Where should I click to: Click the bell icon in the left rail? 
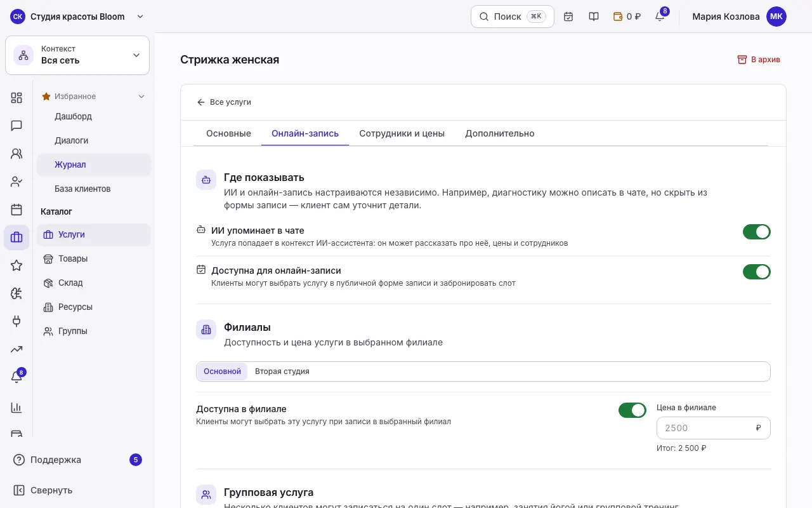coord(16,377)
